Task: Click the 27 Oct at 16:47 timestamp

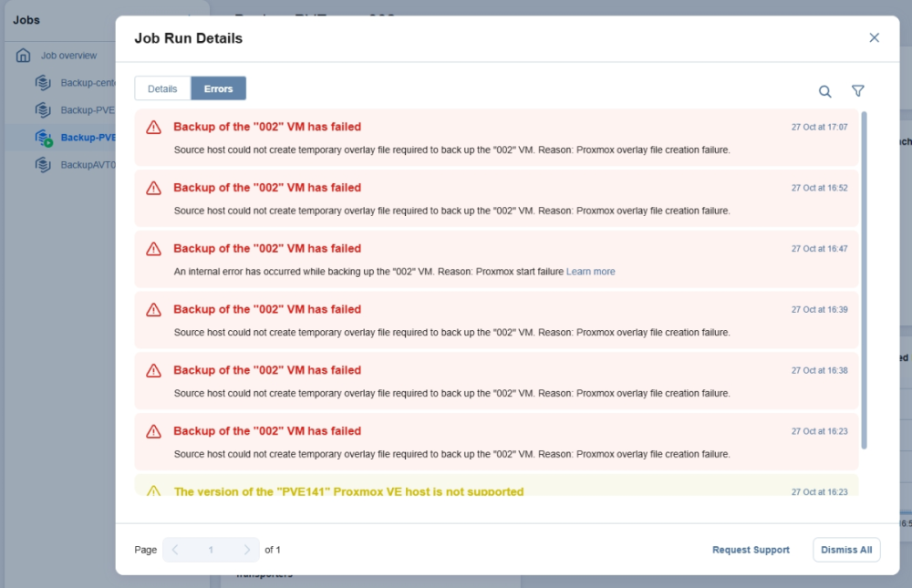Action: (819, 248)
